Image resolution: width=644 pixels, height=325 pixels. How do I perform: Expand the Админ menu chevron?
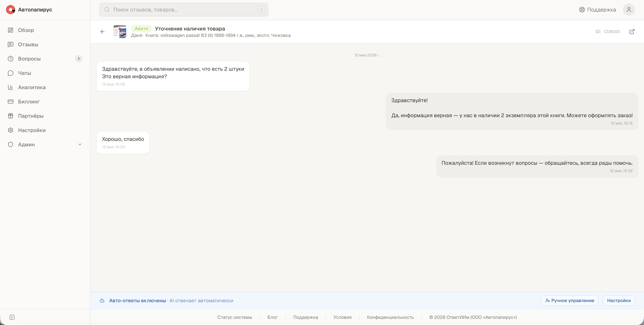(80, 144)
